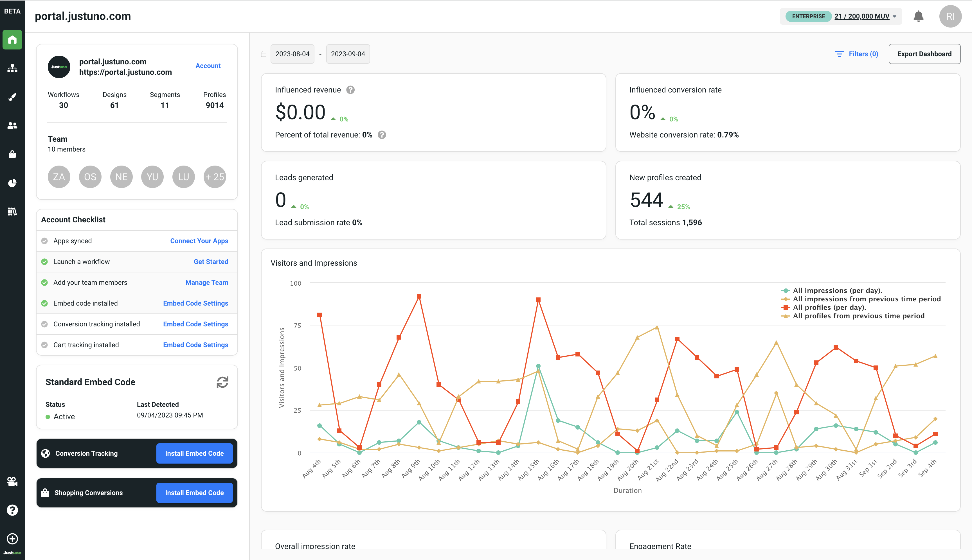Click Embed Code Settings for Cart tracking
Image resolution: width=972 pixels, height=560 pixels.
point(195,345)
